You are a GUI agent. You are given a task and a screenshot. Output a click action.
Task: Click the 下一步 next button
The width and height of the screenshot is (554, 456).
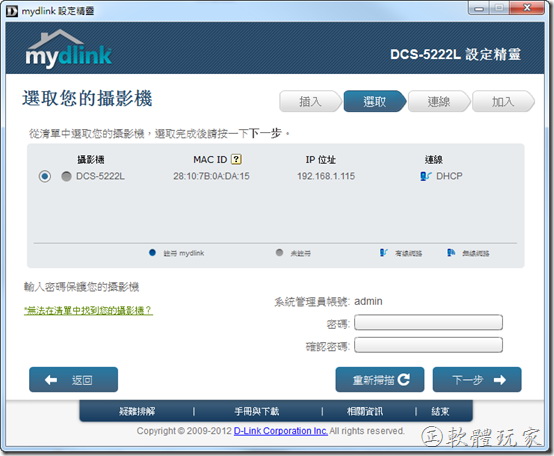(477, 380)
